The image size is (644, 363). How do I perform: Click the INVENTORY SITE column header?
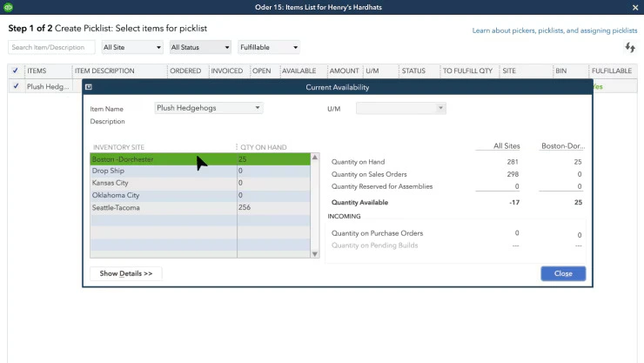point(118,147)
